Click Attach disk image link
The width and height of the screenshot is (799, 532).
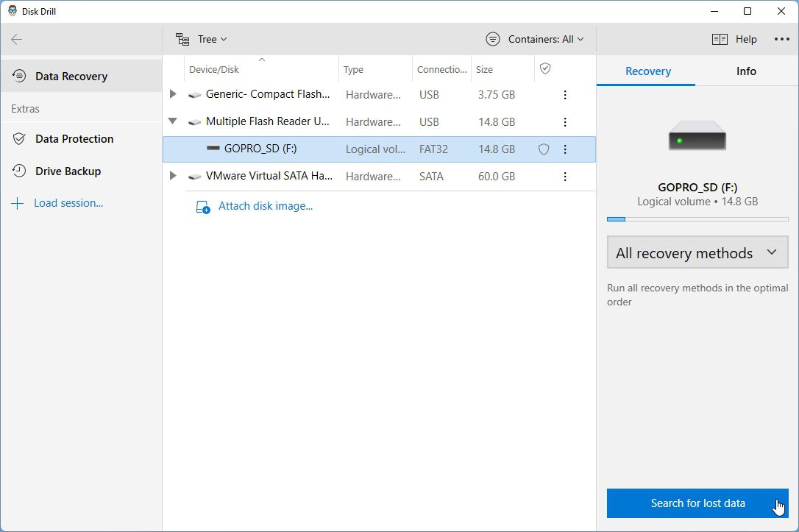pos(266,206)
